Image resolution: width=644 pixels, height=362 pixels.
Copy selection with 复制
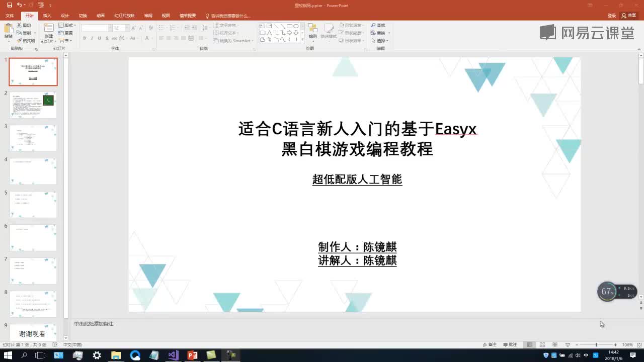[x=24, y=33]
